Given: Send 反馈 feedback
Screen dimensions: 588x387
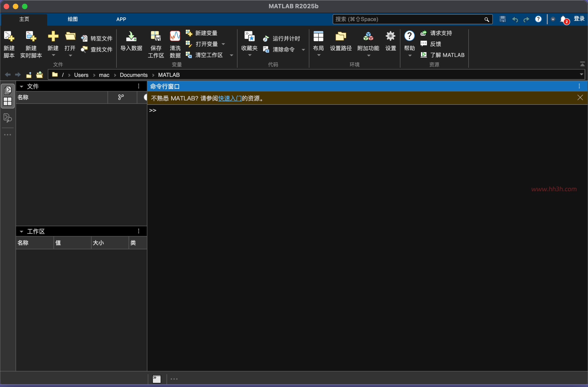Looking at the screenshot, I should 431,44.
